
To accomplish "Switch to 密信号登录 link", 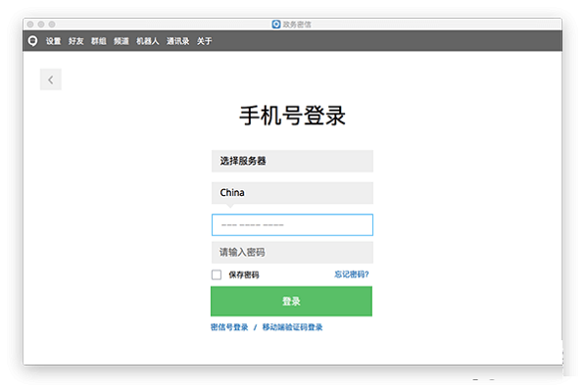I will click(x=229, y=327).
